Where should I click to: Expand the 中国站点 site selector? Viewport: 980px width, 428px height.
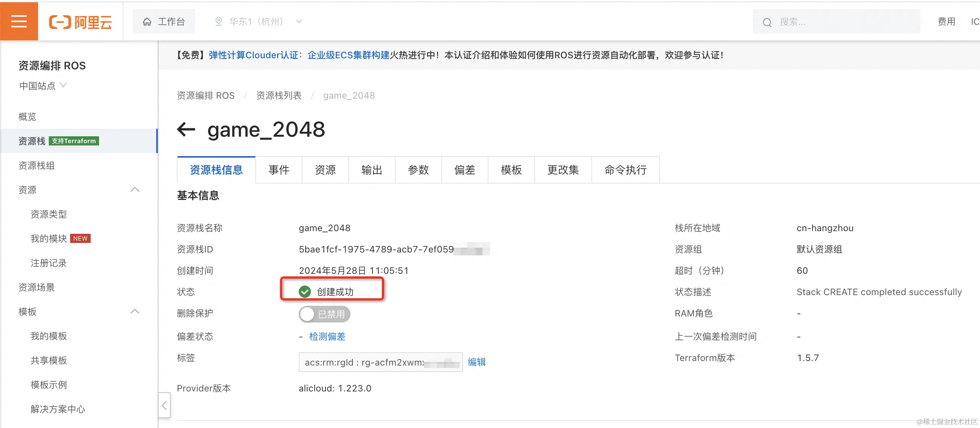43,86
